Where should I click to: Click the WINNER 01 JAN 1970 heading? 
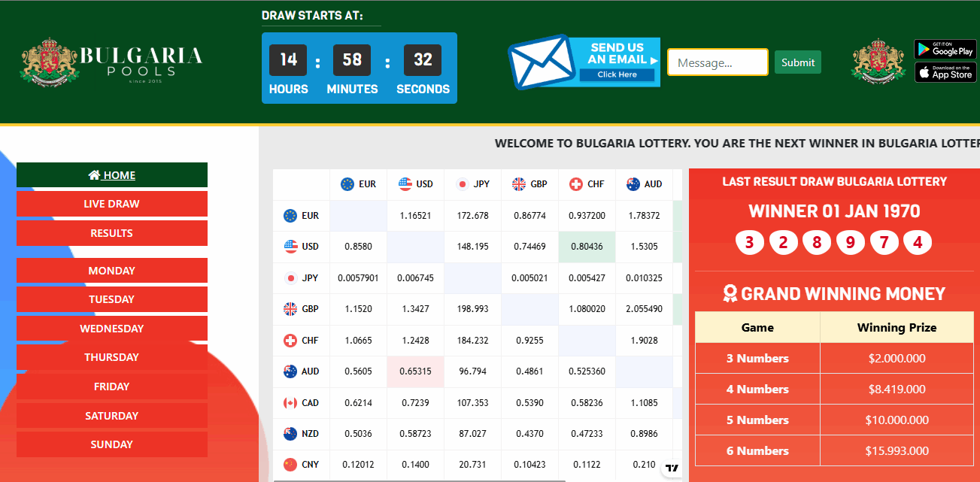(x=834, y=211)
